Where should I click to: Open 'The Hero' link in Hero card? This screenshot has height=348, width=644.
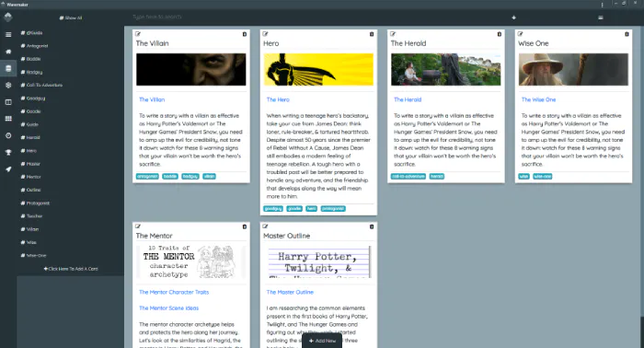[x=278, y=99]
